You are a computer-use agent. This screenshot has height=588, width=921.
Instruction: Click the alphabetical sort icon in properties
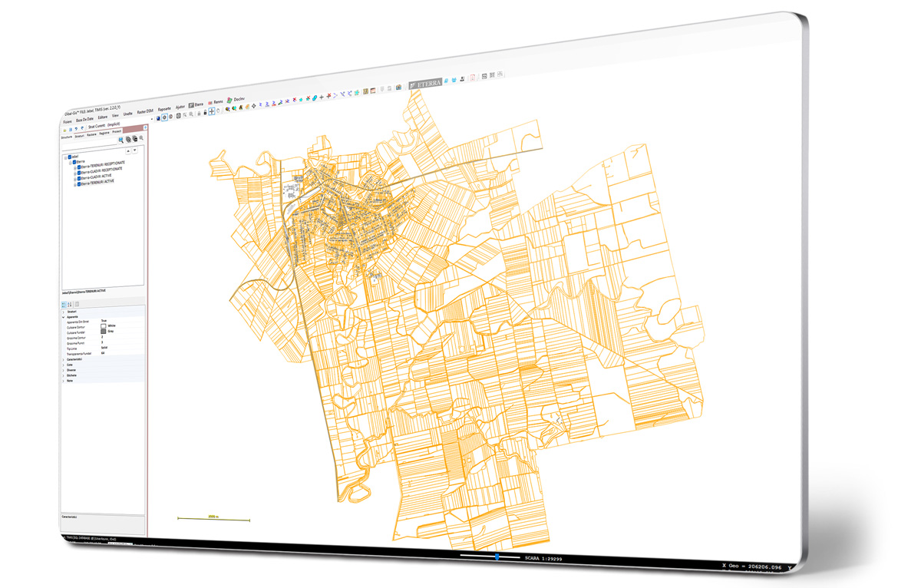[x=70, y=304]
